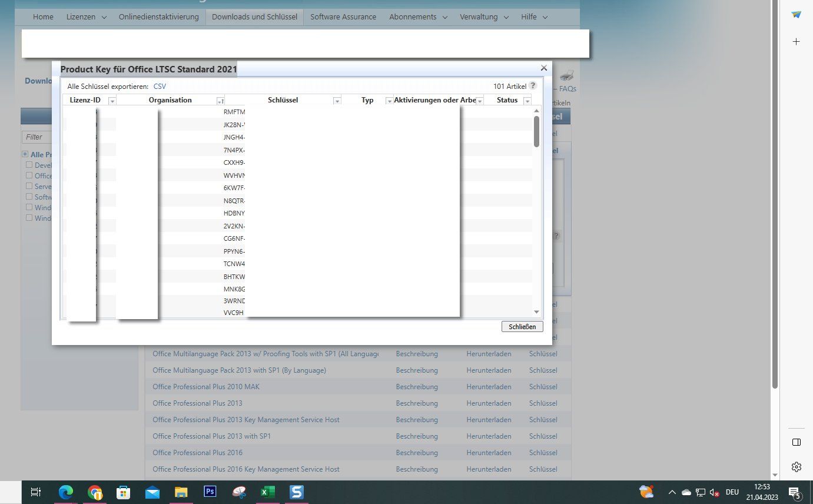Switch to Photoshop in taskbar

pyautogui.click(x=210, y=492)
